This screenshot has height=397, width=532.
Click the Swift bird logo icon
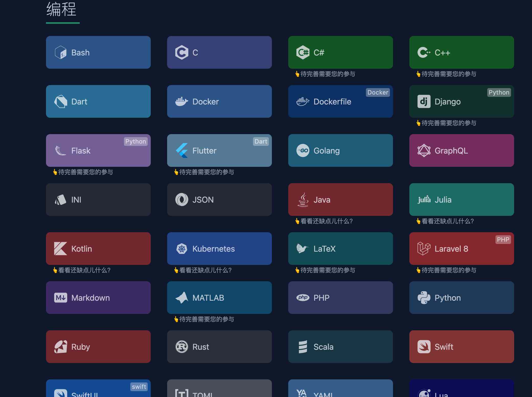424,347
